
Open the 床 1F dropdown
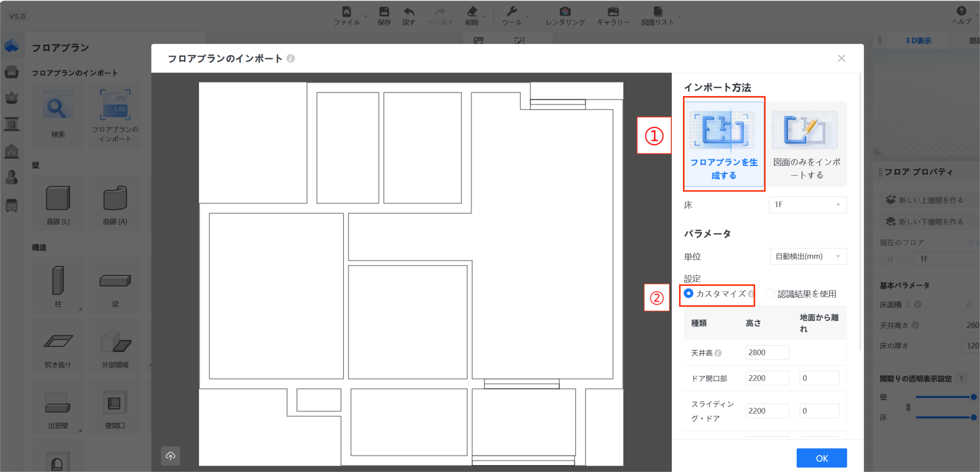pyautogui.click(x=808, y=205)
